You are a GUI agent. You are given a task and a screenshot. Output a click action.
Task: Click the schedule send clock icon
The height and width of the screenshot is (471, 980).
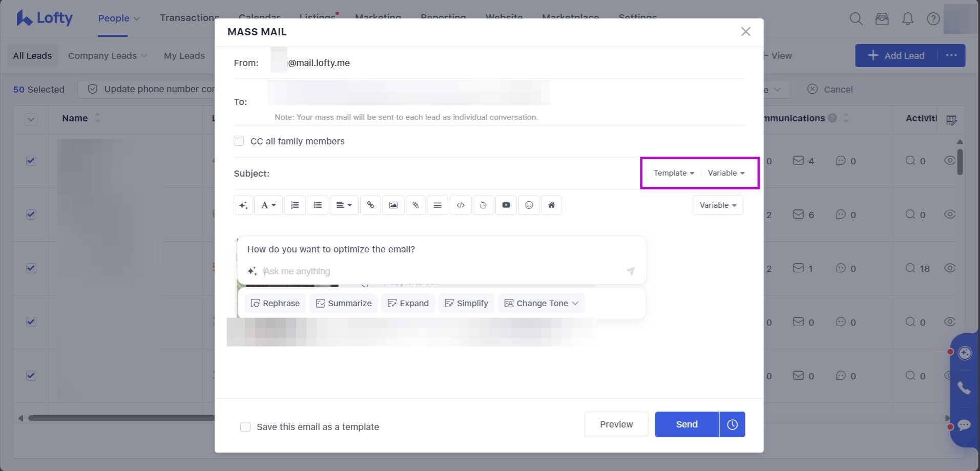[732, 424]
